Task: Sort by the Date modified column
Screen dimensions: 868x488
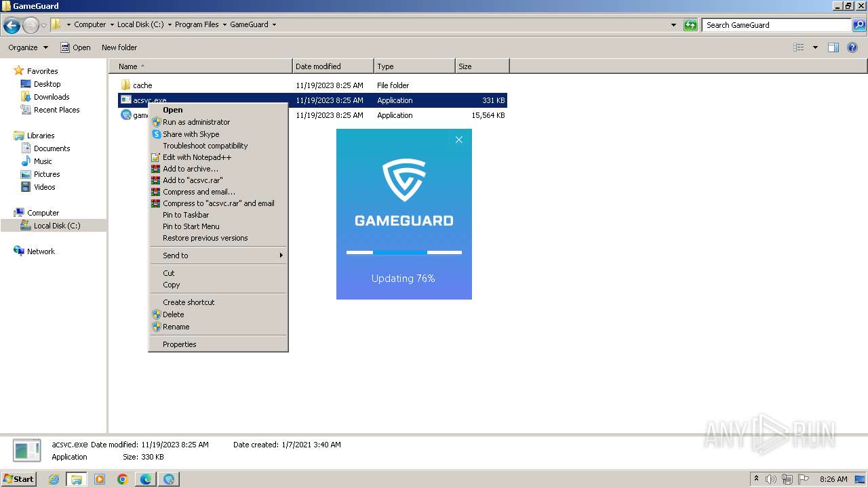Action: pyautogui.click(x=333, y=66)
